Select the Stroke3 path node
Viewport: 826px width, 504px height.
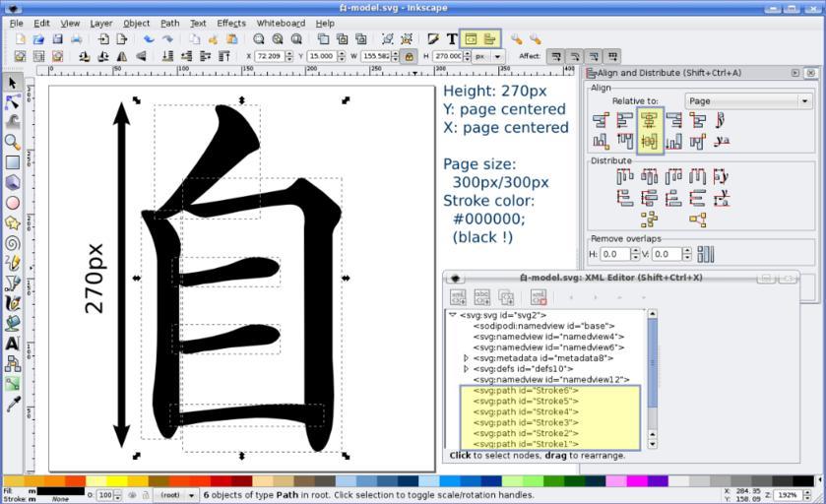[x=525, y=422]
